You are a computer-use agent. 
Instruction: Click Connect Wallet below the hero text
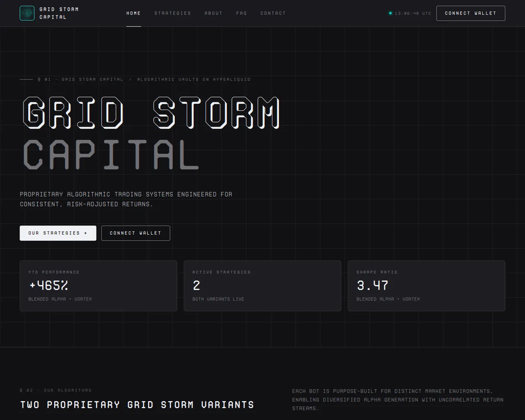[136, 233]
